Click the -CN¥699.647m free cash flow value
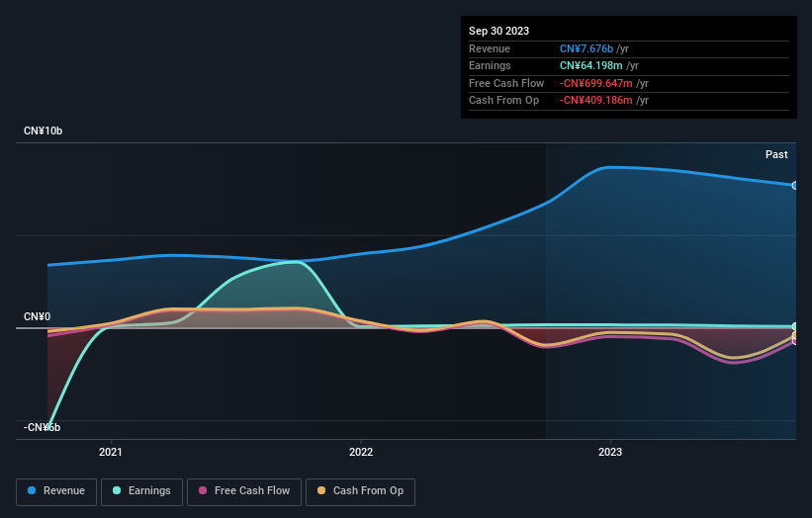812x518 pixels. pyautogui.click(x=596, y=83)
